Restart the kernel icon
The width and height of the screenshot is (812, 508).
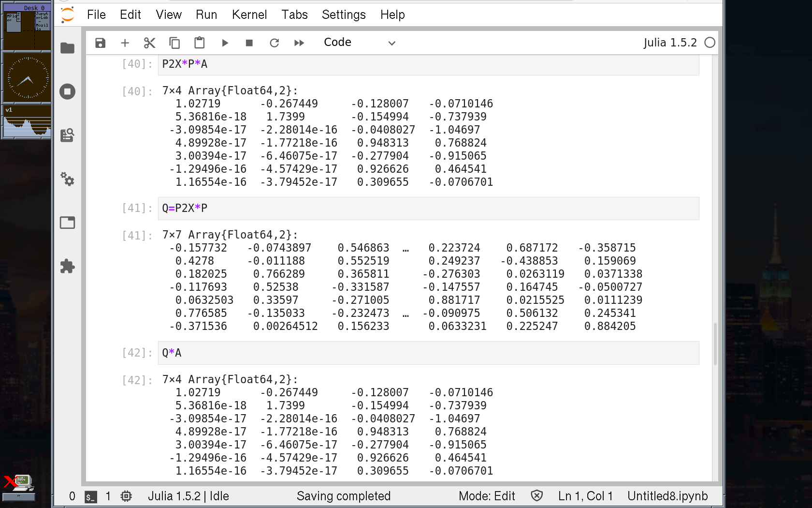point(274,43)
